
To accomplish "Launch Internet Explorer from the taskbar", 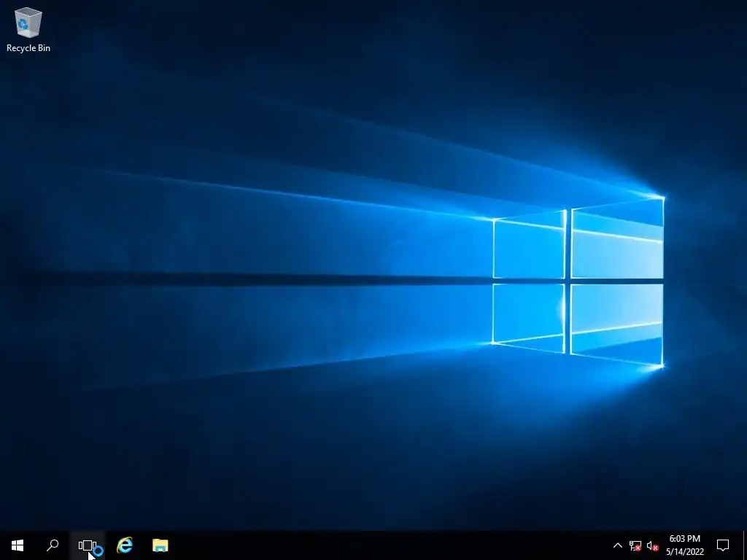I will click(x=125, y=545).
